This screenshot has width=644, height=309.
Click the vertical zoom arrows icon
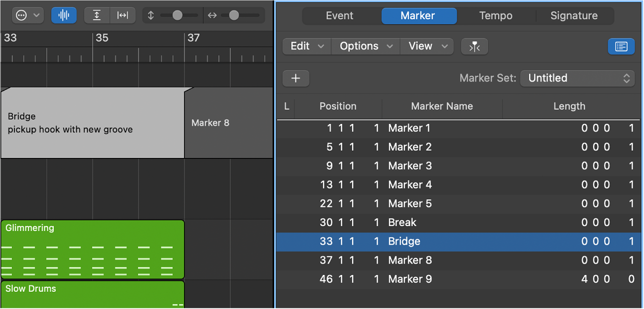tap(151, 15)
